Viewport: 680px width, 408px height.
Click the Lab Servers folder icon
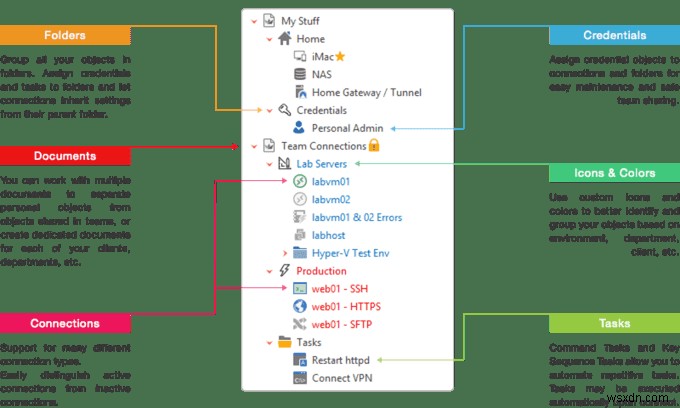tap(284, 163)
